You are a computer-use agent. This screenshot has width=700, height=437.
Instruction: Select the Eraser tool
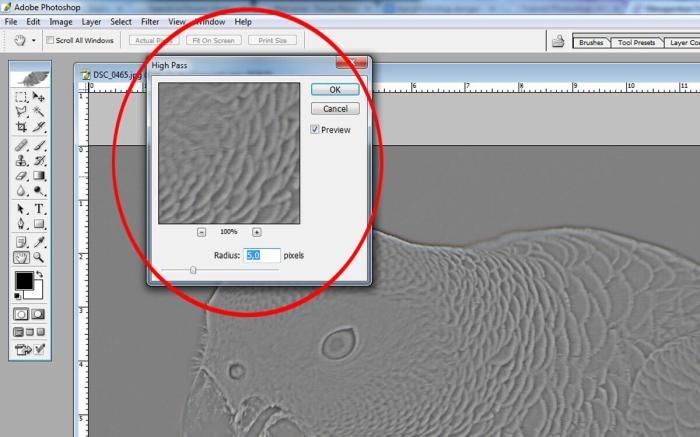tap(21, 176)
